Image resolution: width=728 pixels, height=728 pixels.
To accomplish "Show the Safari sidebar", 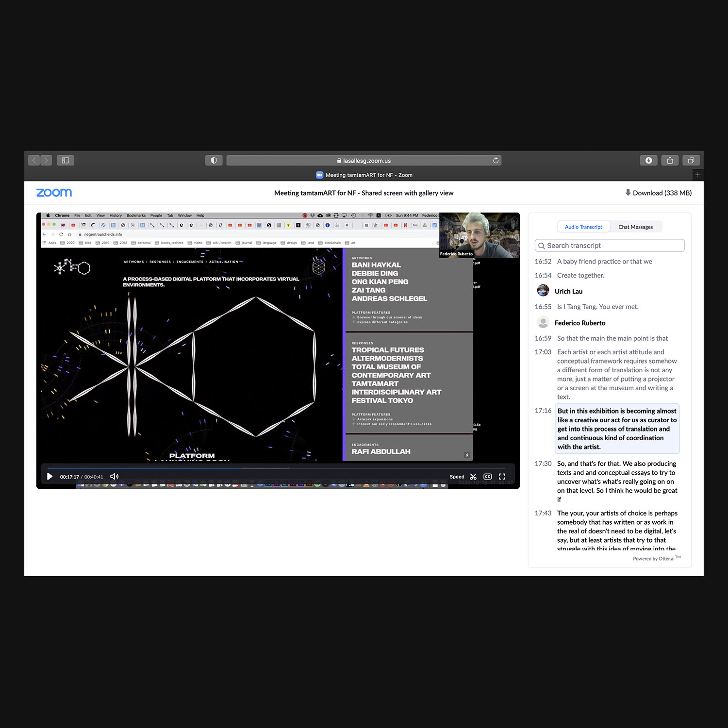I will pos(66,160).
